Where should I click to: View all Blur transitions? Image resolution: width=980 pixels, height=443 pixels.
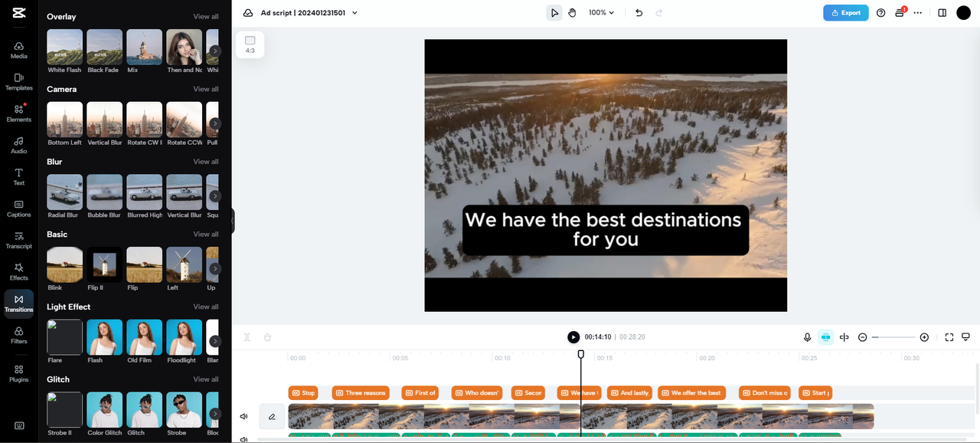pos(205,162)
